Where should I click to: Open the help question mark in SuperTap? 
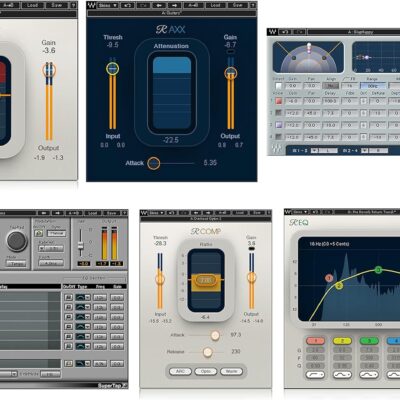tap(125, 213)
